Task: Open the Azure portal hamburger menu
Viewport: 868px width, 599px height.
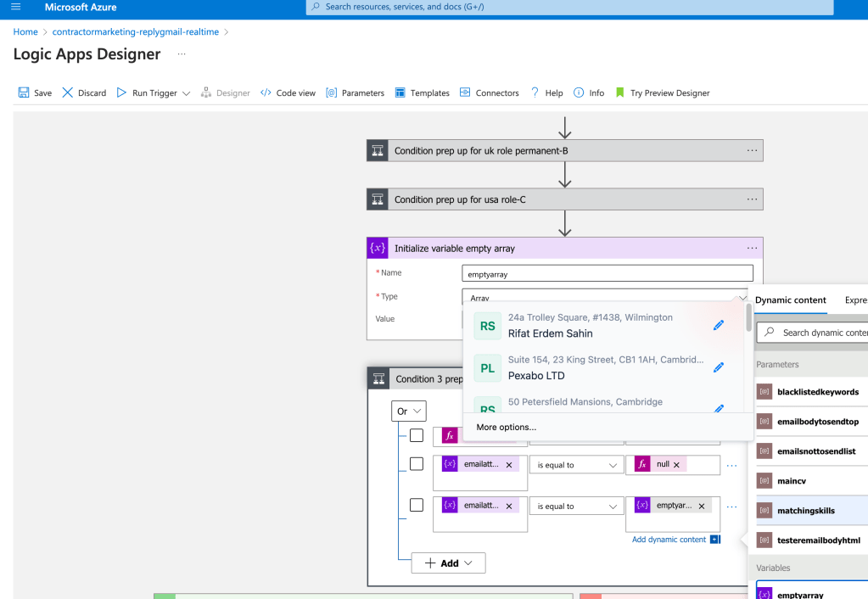Action: click(15, 7)
